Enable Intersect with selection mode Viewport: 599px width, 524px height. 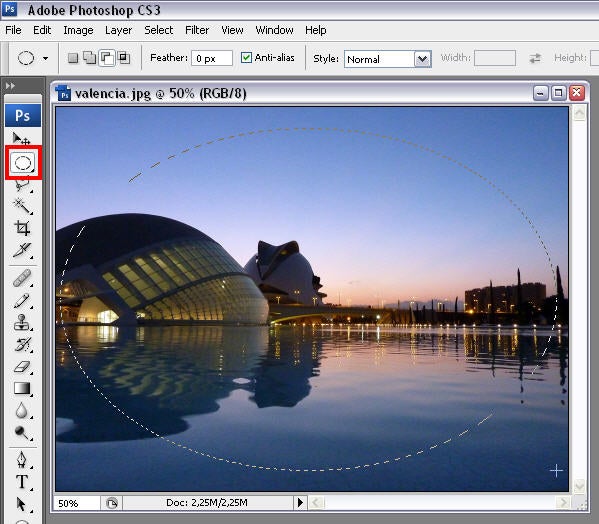[124, 58]
